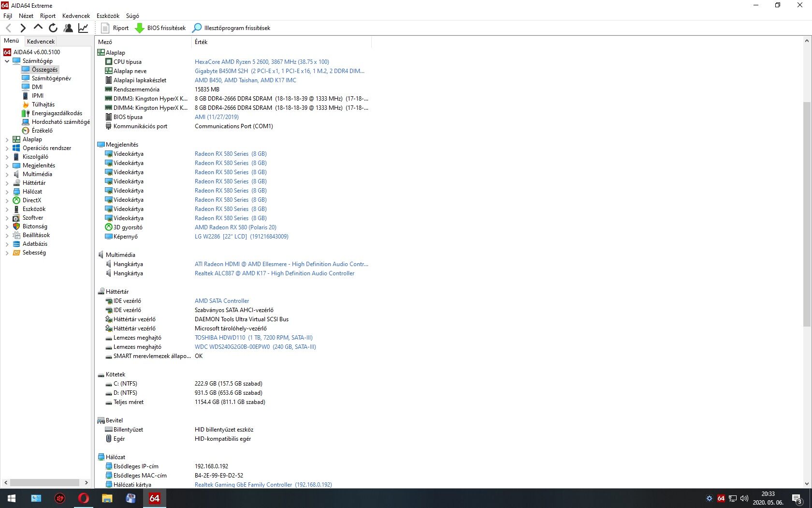Refresh the report with the Refresh icon
The image size is (812, 508).
53,28
